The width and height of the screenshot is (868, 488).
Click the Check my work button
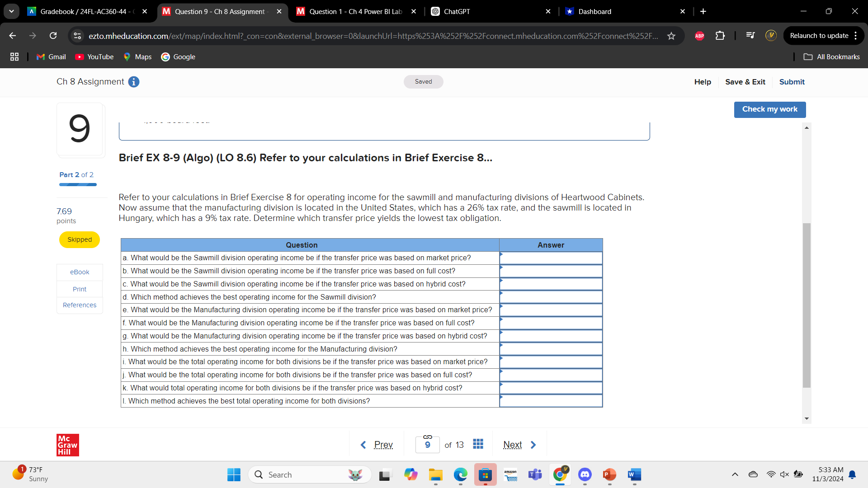(x=769, y=109)
